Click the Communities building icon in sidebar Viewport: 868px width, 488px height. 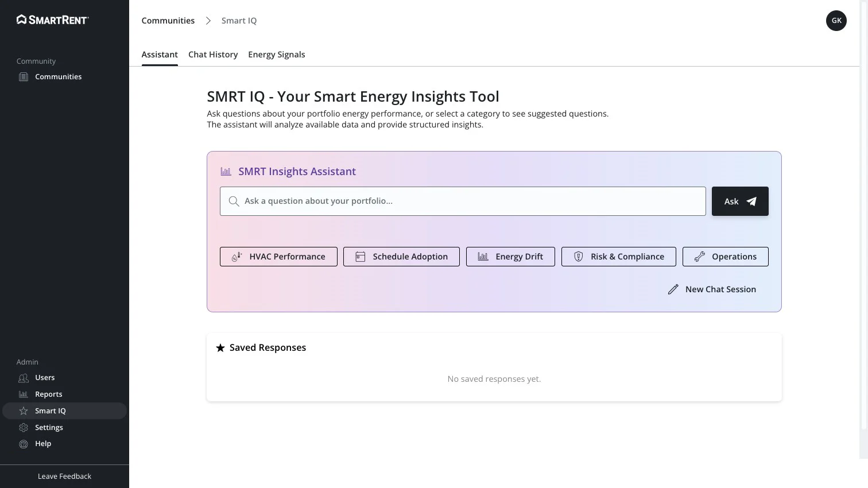(x=24, y=77)
